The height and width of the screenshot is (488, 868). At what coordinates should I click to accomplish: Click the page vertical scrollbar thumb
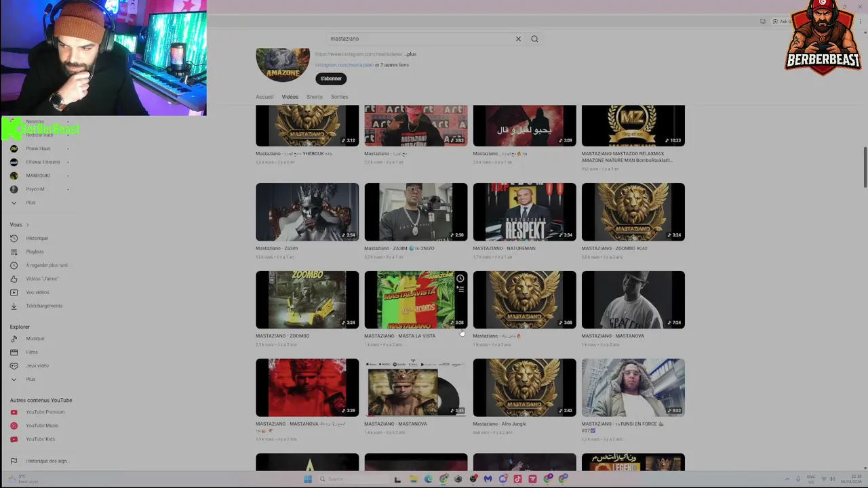tap(865, 167)
